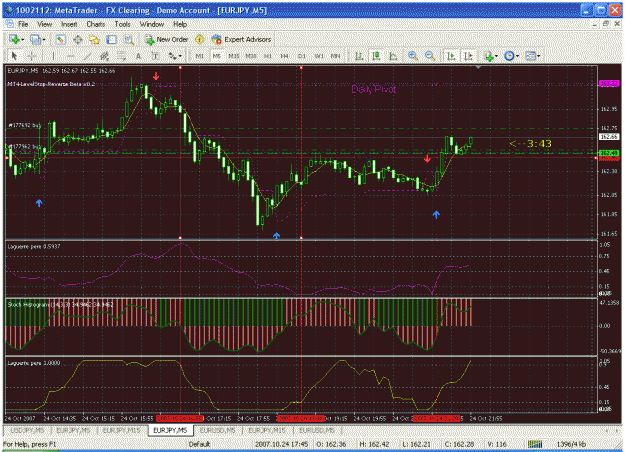Click the 'V: 116' volume text
The image size is (625, 452).
tap(497, 444)
